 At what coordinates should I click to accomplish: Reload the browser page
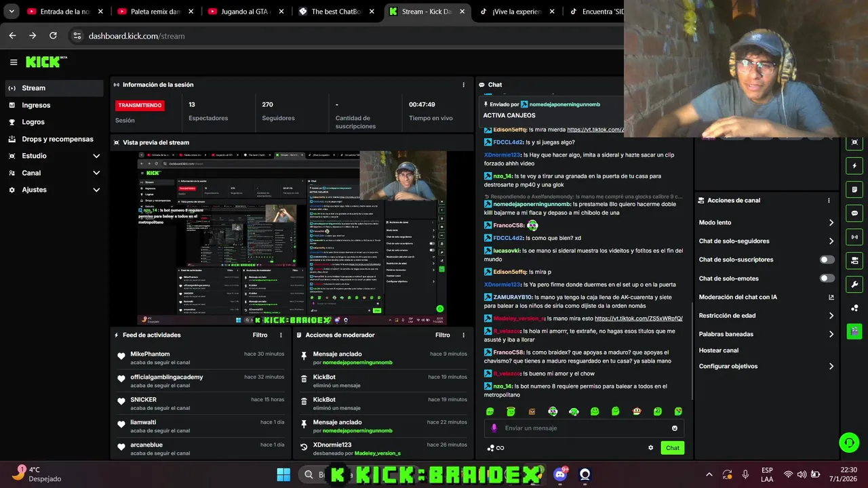(x=53, y=36)
